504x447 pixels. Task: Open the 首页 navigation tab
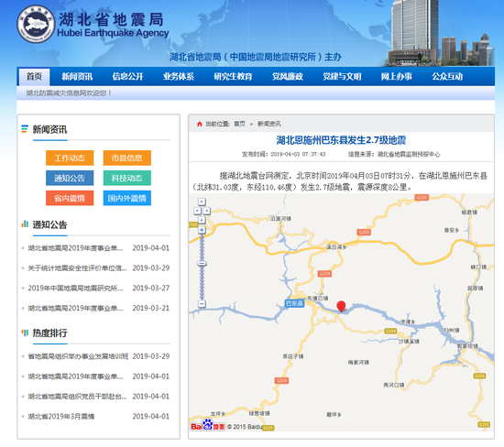[34, 76]
